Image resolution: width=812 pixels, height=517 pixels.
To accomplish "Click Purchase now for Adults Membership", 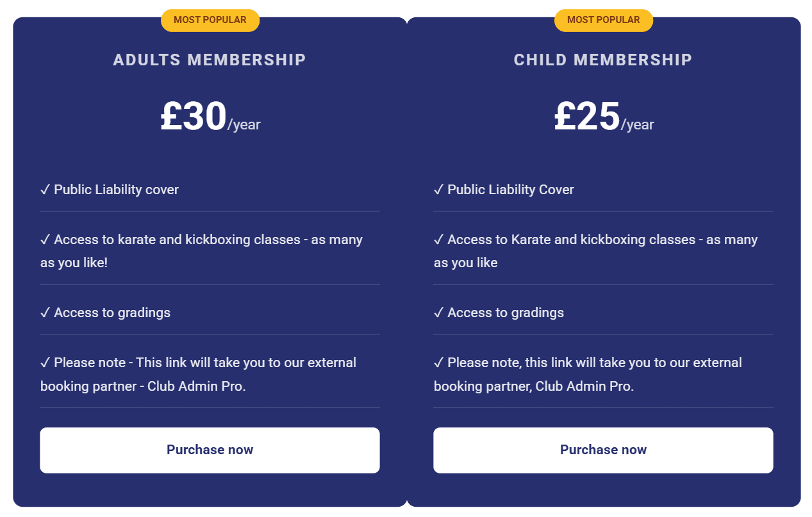I will pos(210,450).
